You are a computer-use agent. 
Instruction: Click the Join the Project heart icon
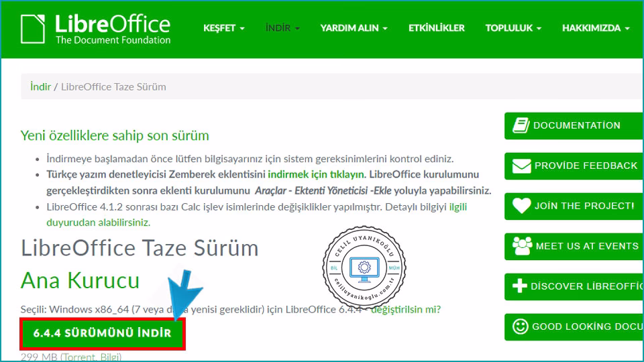[x=521, y=206]
